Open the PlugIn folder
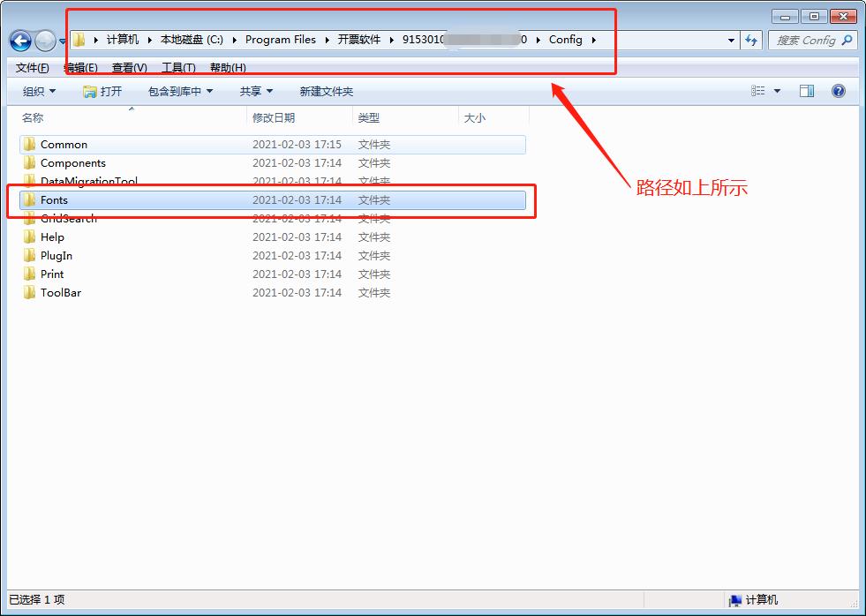 pyautogui.click(x=55, y=255)
